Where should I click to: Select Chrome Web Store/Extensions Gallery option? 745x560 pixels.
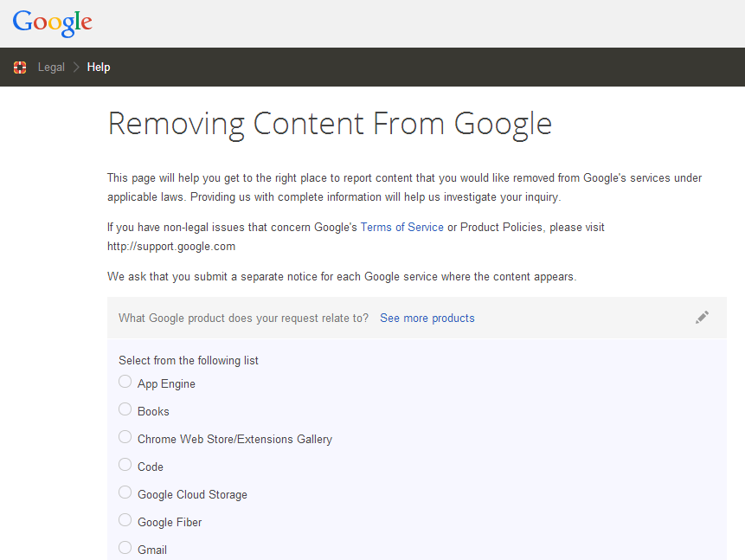tap(125, 437)
